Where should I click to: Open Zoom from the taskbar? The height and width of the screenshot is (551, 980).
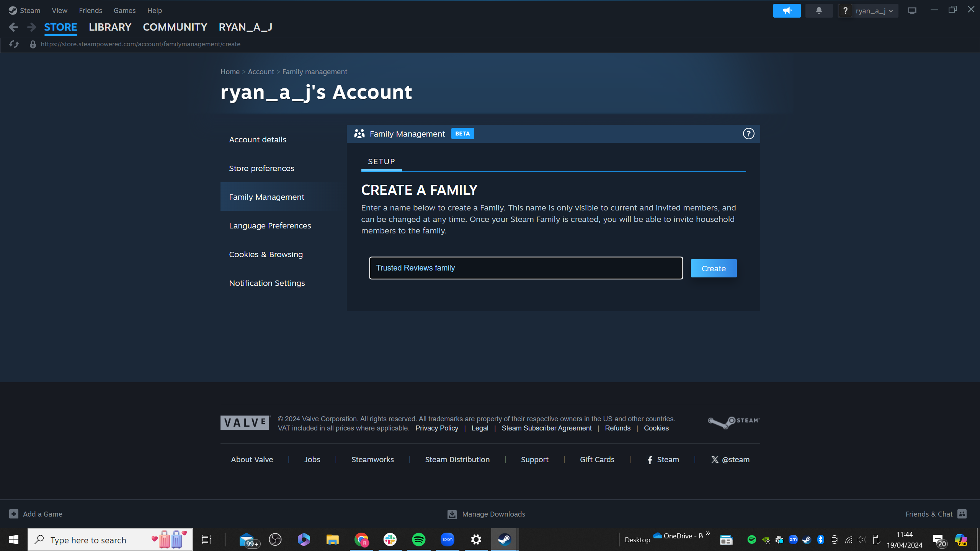(448, 540)
